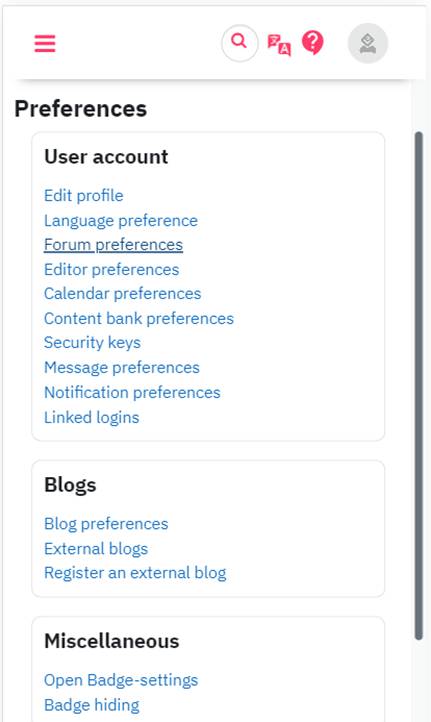The height and width of the screenshot is (722, 431).
Task: Open Forum preferences link
Action: coord(113,245)
